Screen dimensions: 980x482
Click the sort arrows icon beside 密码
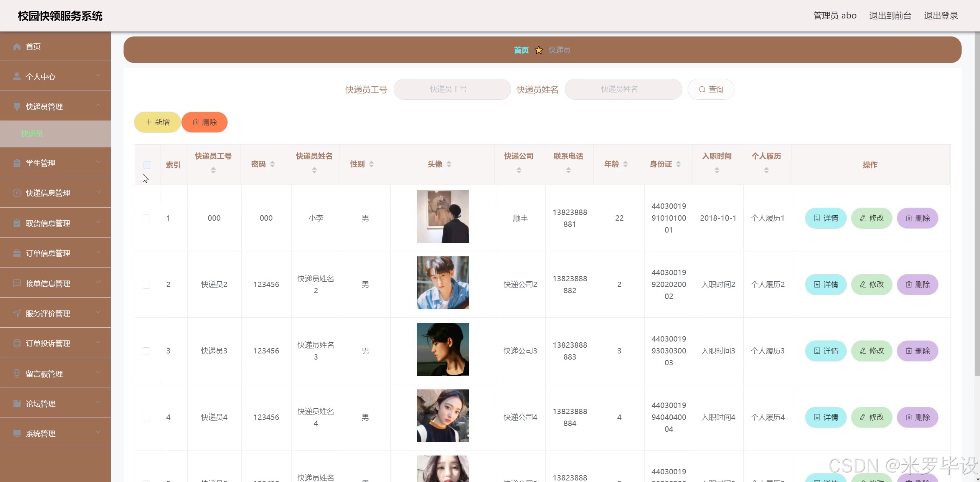pos(272,164)
